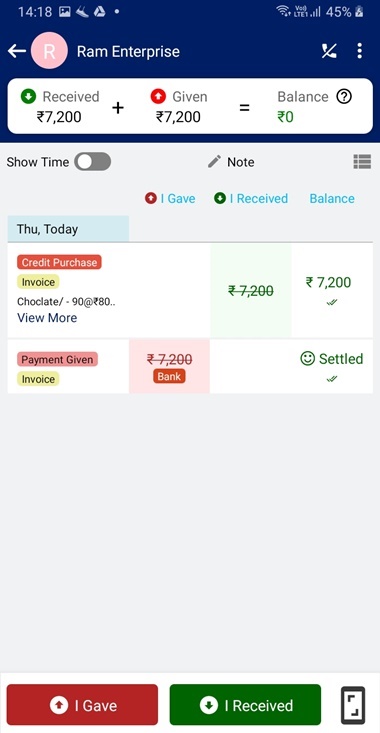Tap the Bank label on payment
The image size is (380, 733).
(169, 376)
